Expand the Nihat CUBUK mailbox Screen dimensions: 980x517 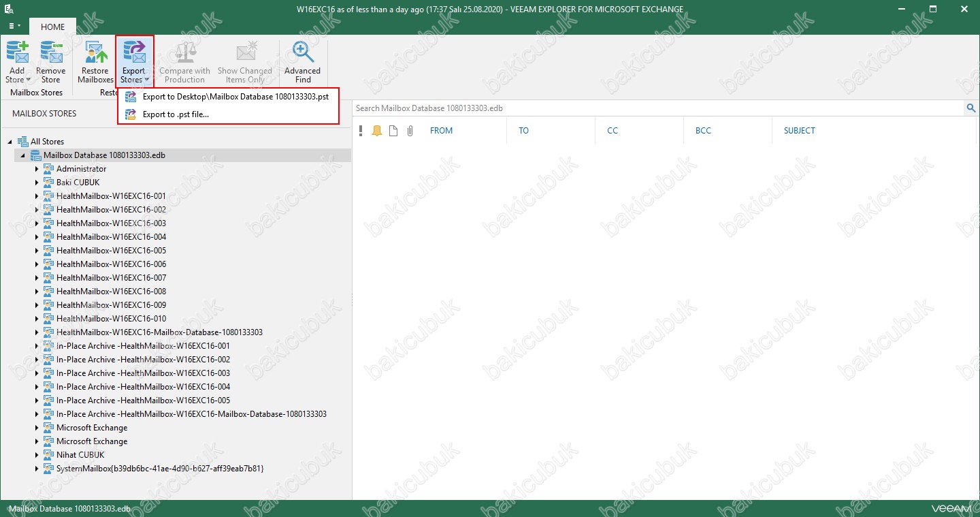click(x=37, y=455)
